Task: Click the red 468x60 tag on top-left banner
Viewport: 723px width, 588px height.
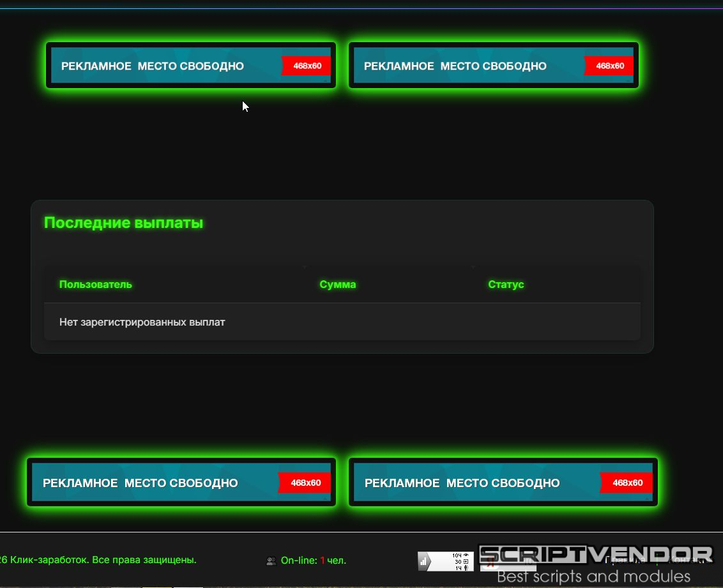Action: (307, 66)
